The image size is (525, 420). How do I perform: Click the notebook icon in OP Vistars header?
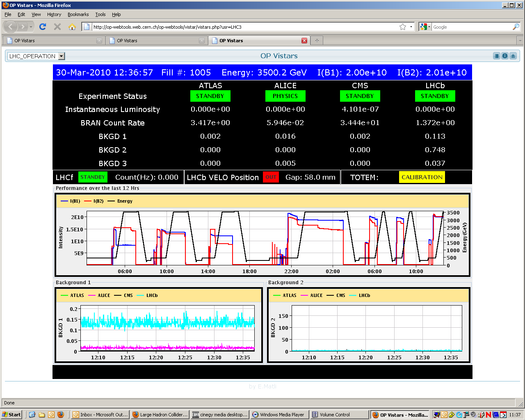[497, 56]
